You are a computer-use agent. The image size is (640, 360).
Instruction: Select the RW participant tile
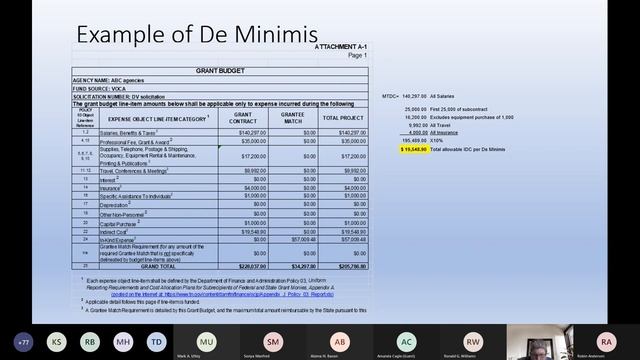473,342
